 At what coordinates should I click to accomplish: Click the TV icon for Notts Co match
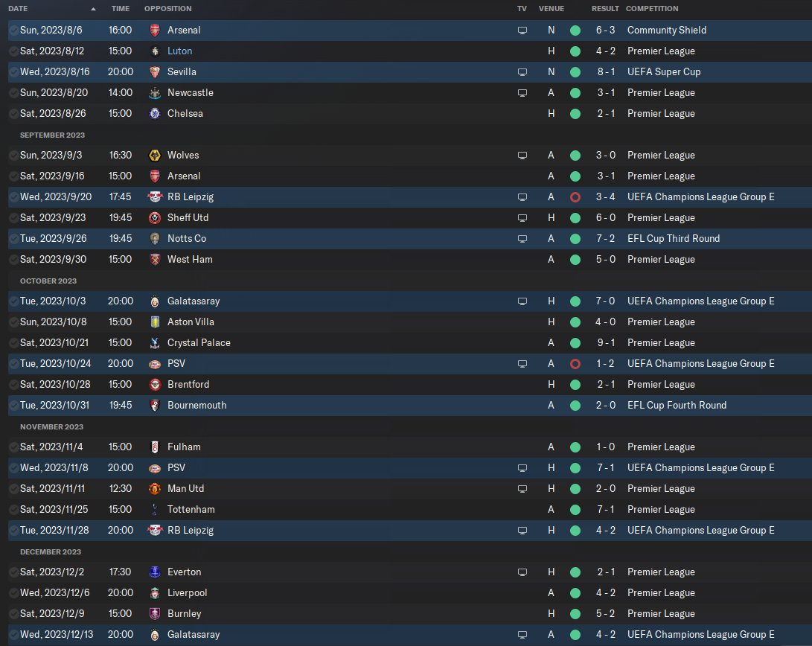click(522, 239)
